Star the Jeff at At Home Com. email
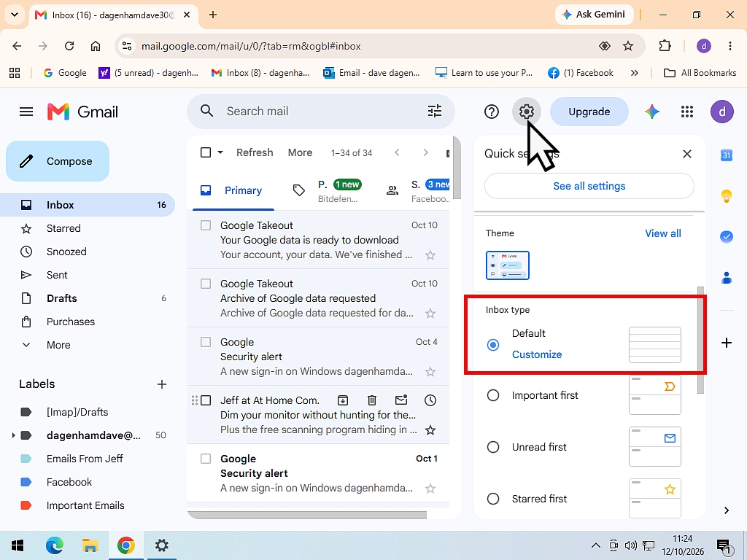This screenshot has height=560, width=747. 430,430
